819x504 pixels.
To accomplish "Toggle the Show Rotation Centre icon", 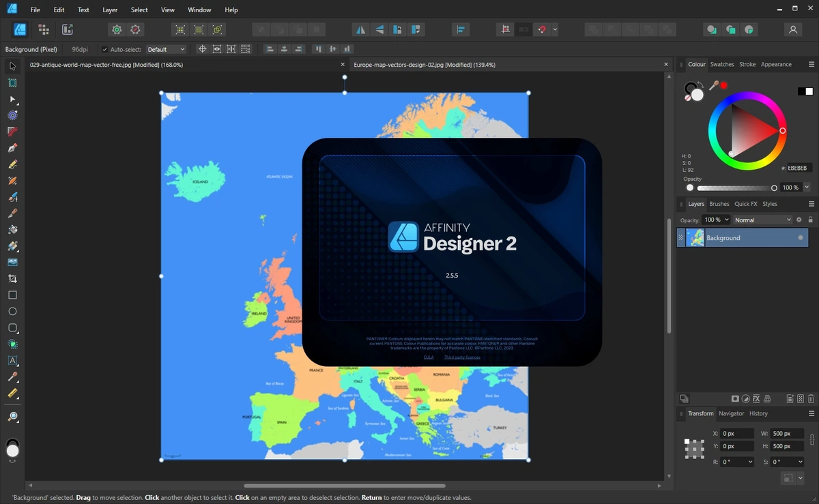I will 202,49.
